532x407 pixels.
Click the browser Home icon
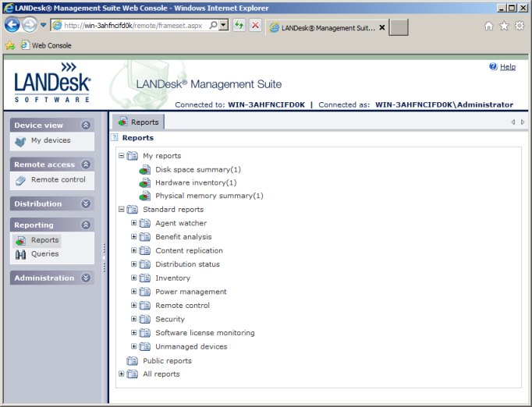coord(489,26)
